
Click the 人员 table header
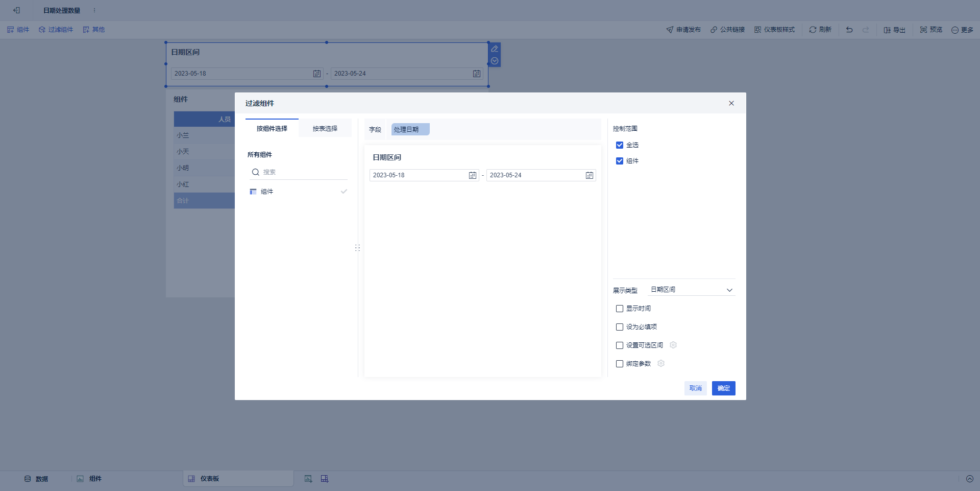204,119
